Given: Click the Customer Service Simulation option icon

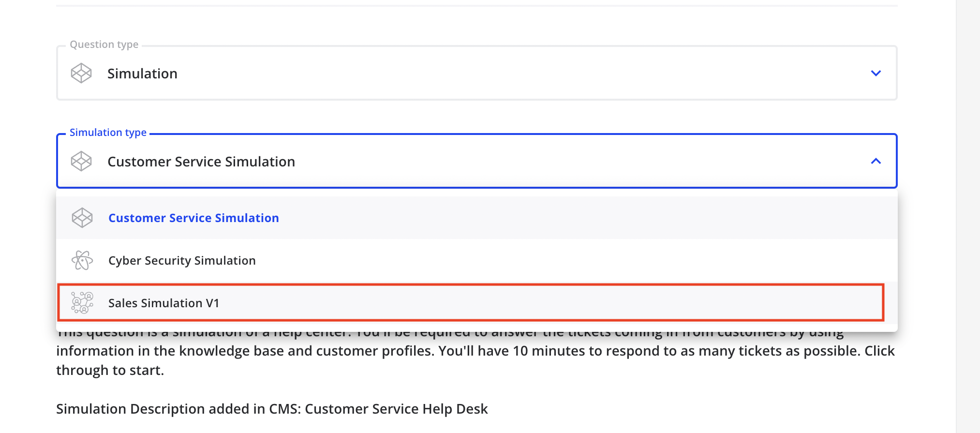Looking at the screenshot, I should point(82,218).
